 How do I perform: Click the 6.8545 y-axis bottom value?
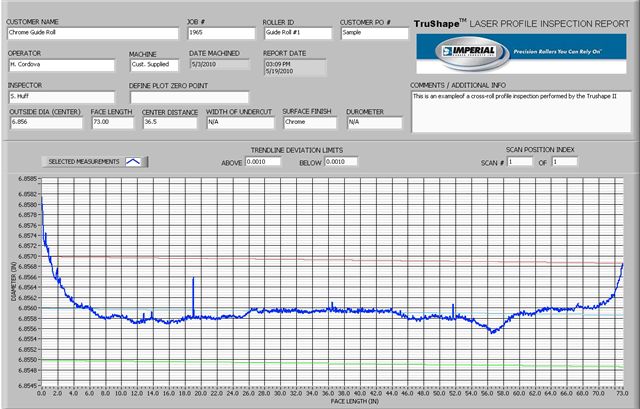point(27,385)
